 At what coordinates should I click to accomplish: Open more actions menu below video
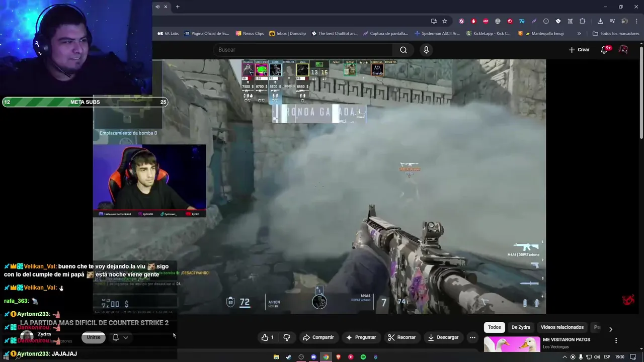pos(472,337)
